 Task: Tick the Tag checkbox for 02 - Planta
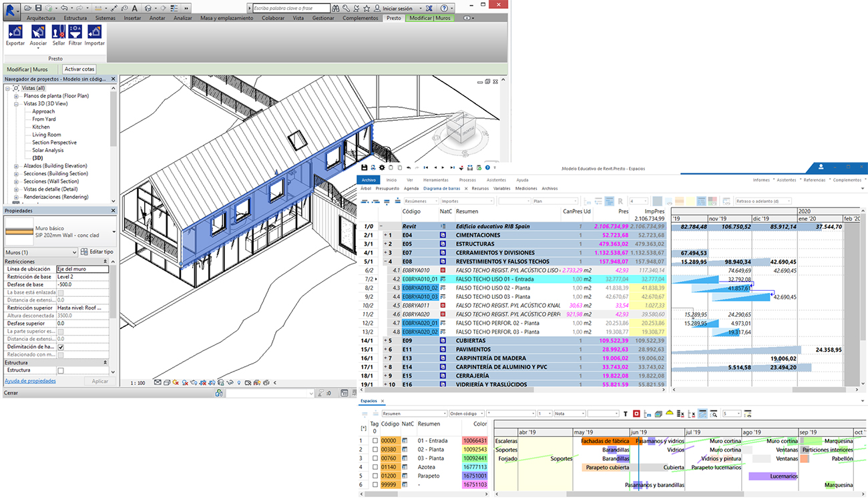[x=375, y=450]
